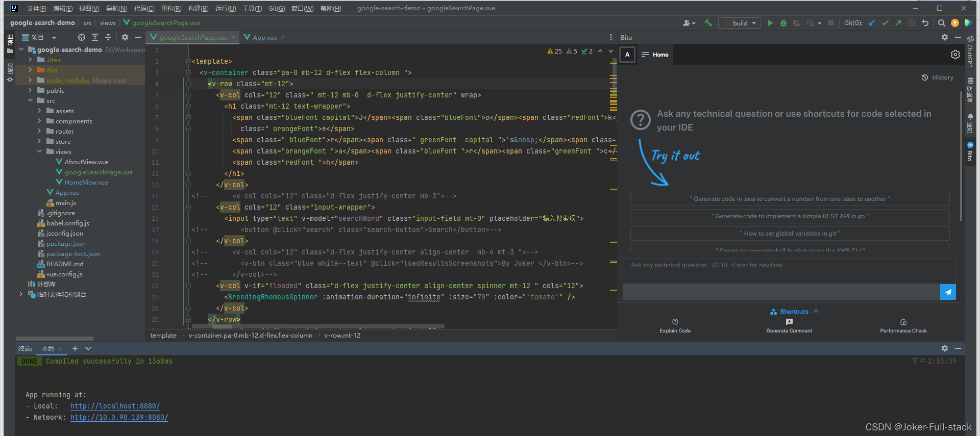Select 'set global variables in git' suggestion
980x436 pixels.
click(790, 234)
